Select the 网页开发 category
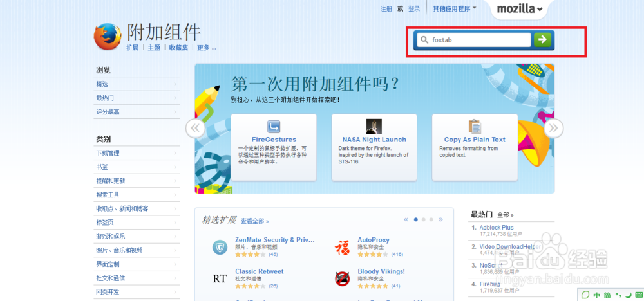Image resolution: width=644 pixels, height=301 pixels. (137, 293)
